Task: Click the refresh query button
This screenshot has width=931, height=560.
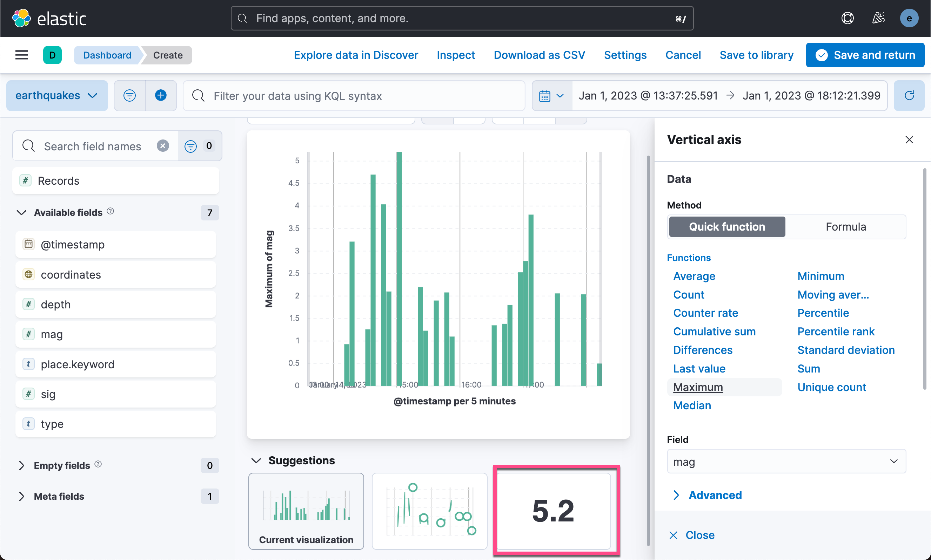Action: click(x=909, y=95)
